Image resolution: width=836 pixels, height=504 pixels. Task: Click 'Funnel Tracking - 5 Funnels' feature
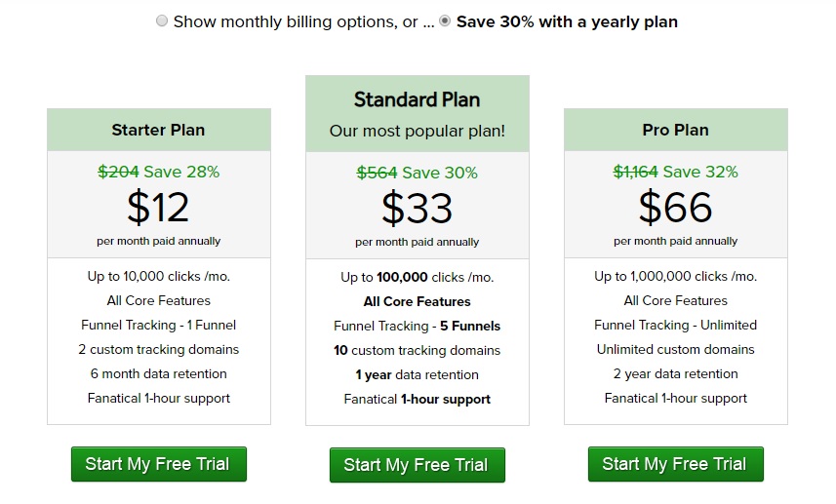[417, 326]
